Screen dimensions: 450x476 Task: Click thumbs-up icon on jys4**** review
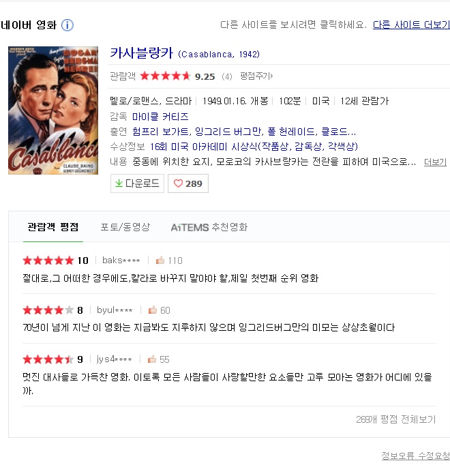pyautogui.click(x=152, y=359)
